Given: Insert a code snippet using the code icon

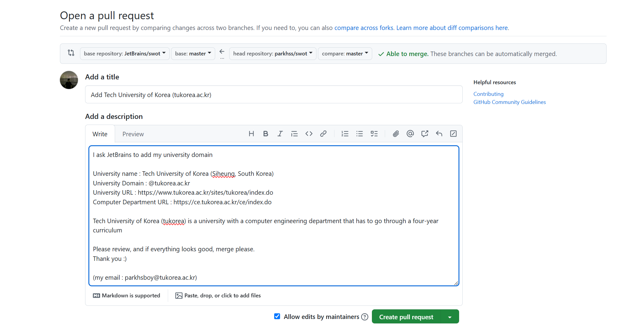Looking at the screenshot, I should [x=309, y=134].
